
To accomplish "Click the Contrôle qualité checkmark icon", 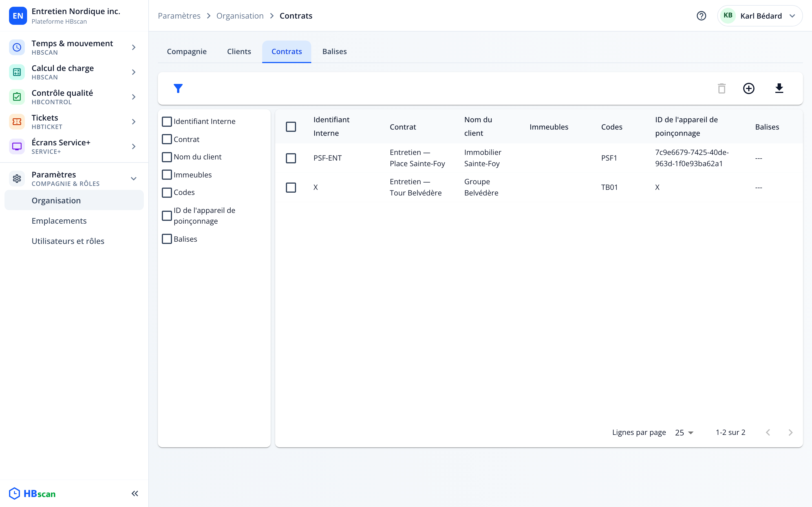I will click(17, 97).
